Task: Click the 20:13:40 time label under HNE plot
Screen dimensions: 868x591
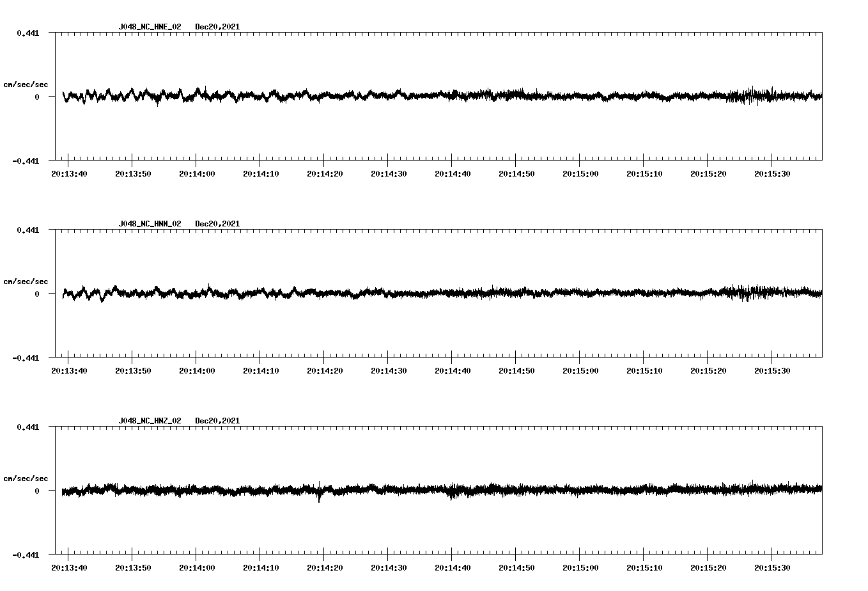Action: coord(69,174)
